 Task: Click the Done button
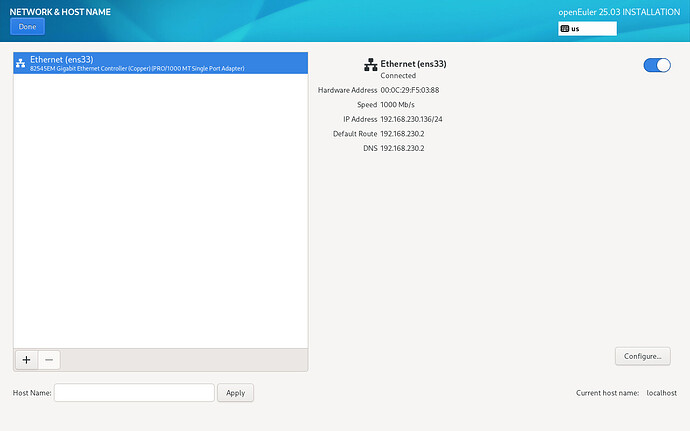pyautogui.click(x=27, y=27)
